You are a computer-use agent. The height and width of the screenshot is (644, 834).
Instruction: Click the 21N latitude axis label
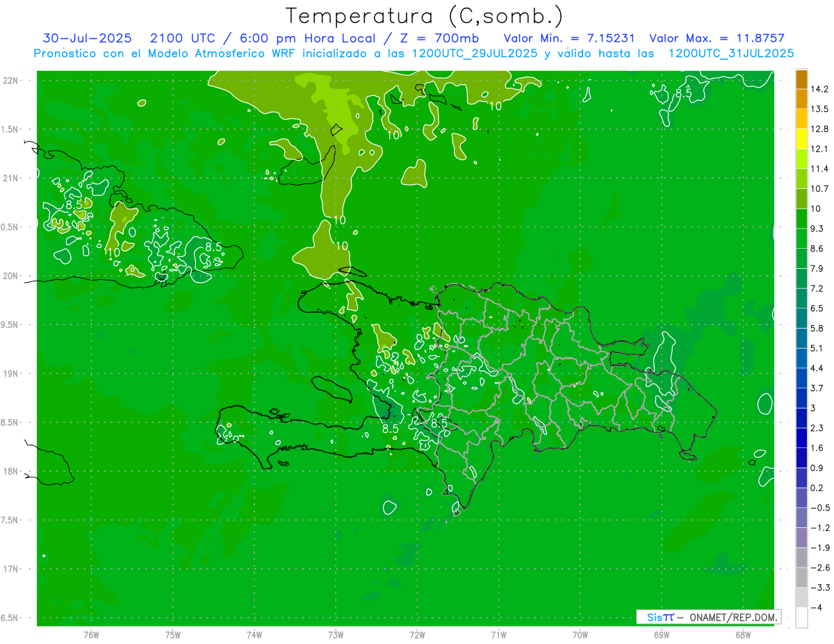(10, 178)
